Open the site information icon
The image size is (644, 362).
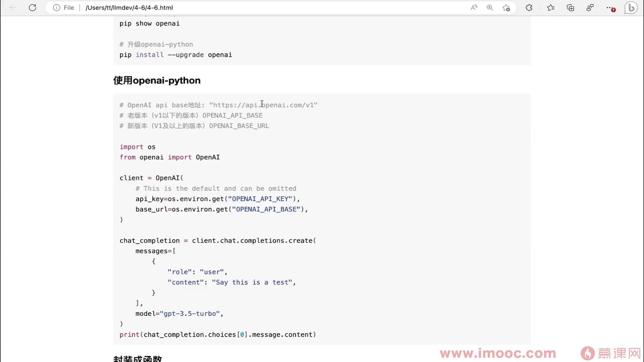56,7
